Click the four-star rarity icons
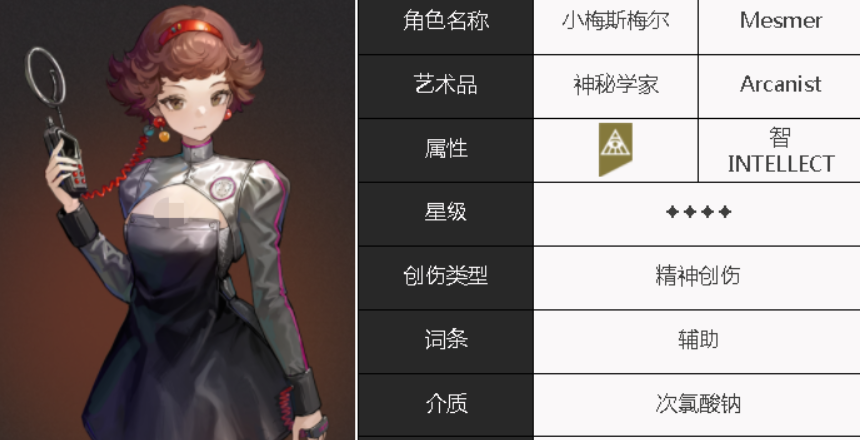Viewport: 861px width, 440px height. pos(698,212)
